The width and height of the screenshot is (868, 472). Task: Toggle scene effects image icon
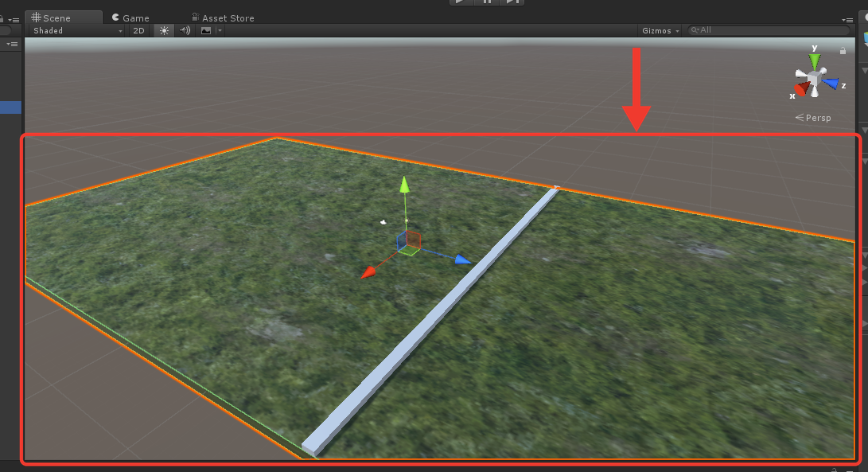coord(206,31)
